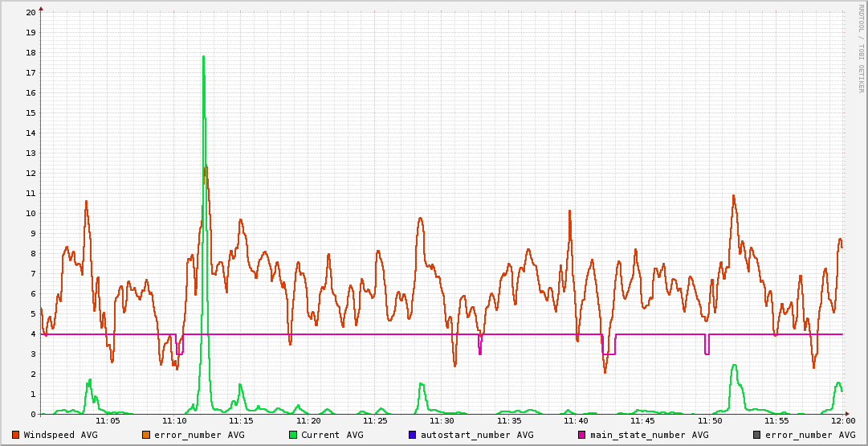Click the 11:20 time axis label
Screen dimensions: 868x446
click(x=308, y=420)
